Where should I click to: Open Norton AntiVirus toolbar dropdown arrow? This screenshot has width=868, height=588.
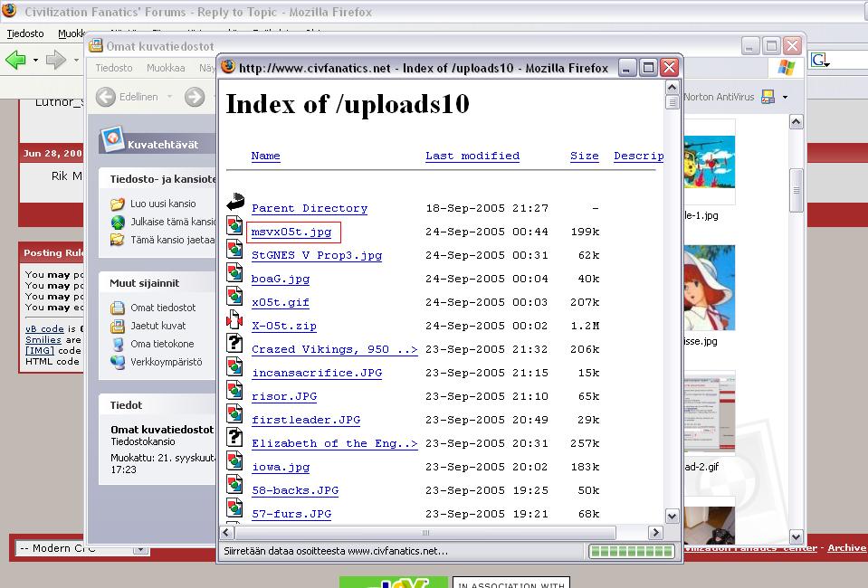pos(785,98)
